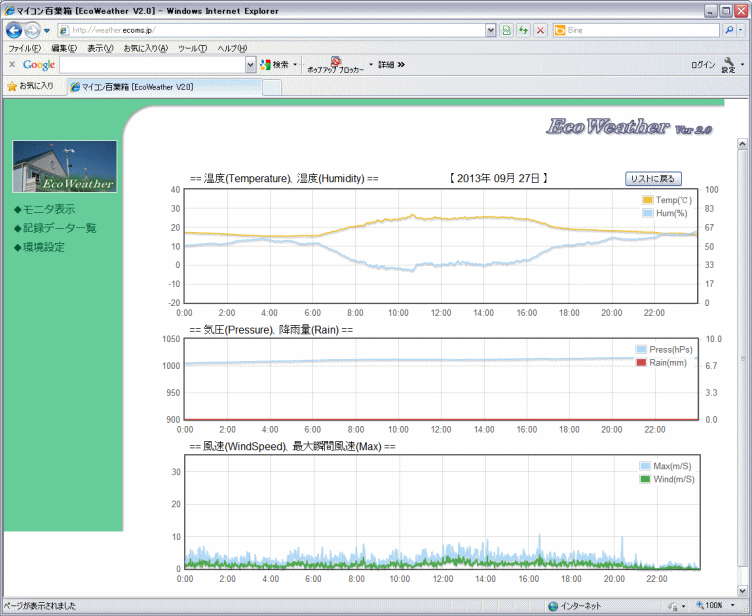Open the ファイル(F) menu
The width and height of the screenshot is (752, 616).
click(24, 48)
